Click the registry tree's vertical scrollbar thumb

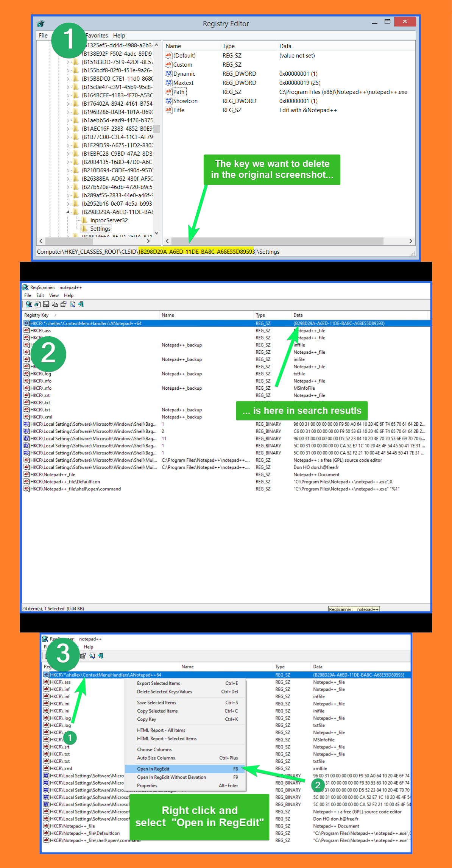[156, 129]
